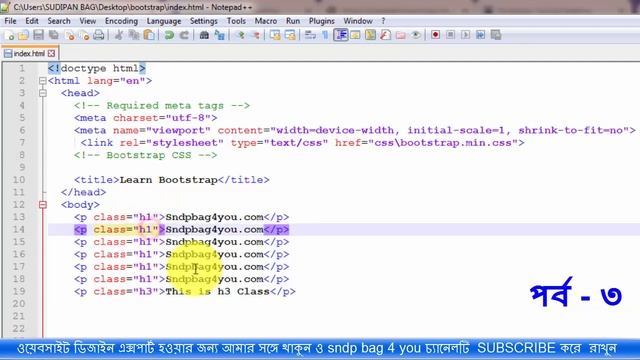Toggle word wrap in the toolbar
Screen dimensions: 640x360
pos(310,36)
